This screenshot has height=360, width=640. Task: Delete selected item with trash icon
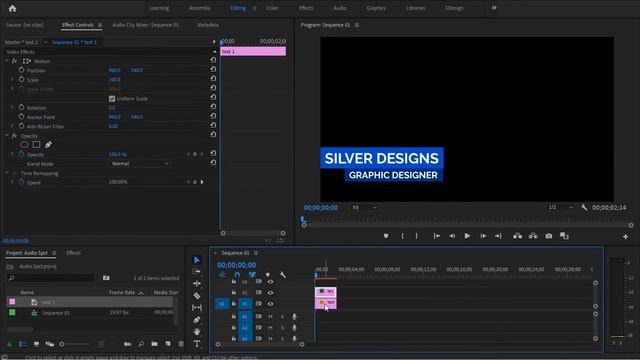tap(181, 344)
